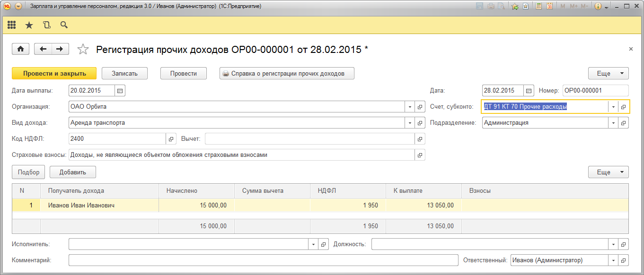The height and width of the screenshot is (275, 644).
Task: Click the magnifier search icon
Action: coord(64,25)
